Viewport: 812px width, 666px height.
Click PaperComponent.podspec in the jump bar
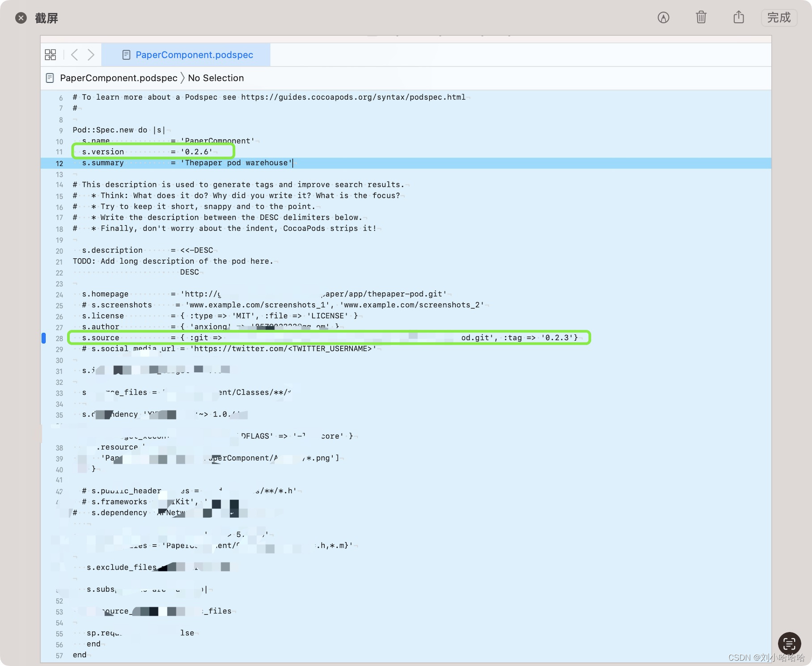118,78
